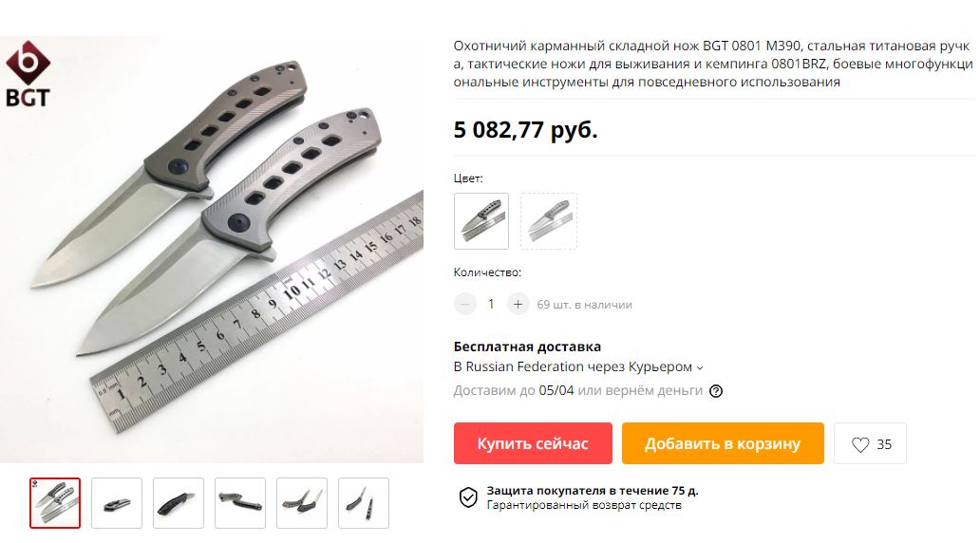Viewport: 980px width, 543px height.
Task: Decrease quantity with the minus button
Action: (465, 305)
